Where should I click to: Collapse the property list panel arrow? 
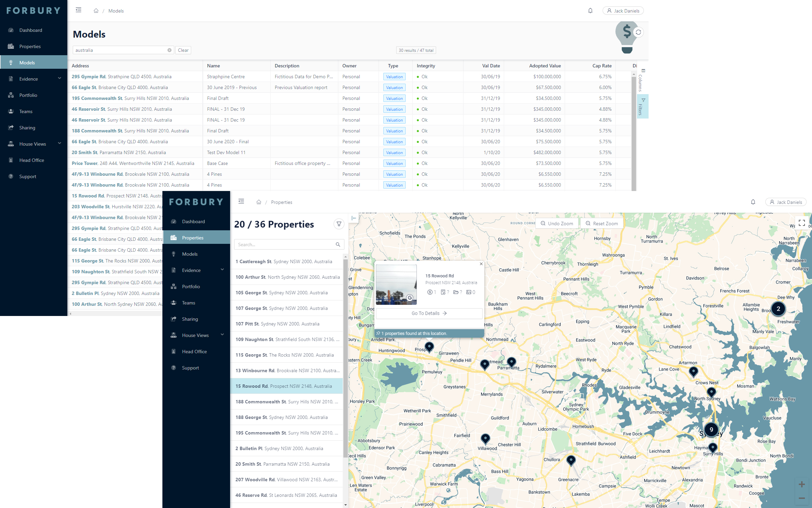point(354,218)
